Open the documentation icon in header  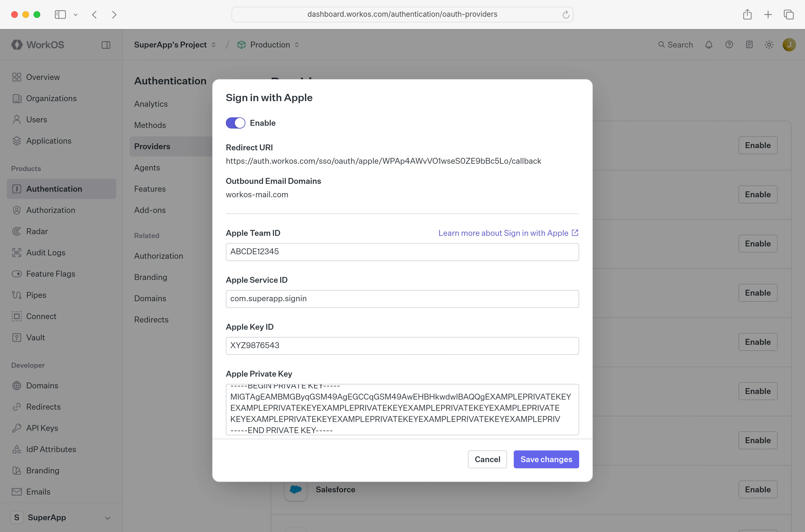749,45
